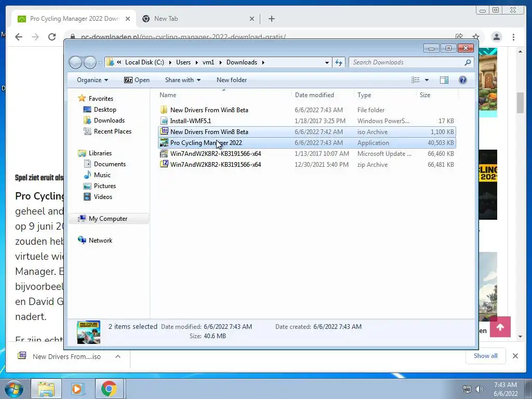Click the search magnifier icon in Explorer

(468, 62)
